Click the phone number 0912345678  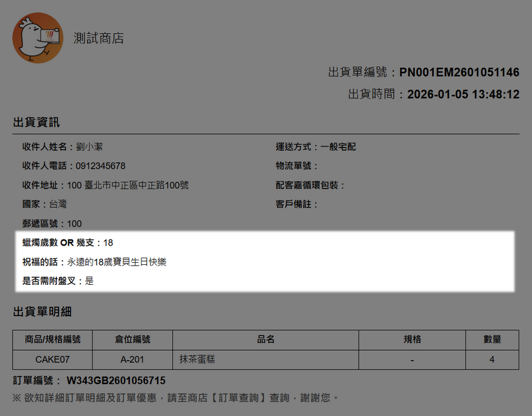tap(100, 166)
